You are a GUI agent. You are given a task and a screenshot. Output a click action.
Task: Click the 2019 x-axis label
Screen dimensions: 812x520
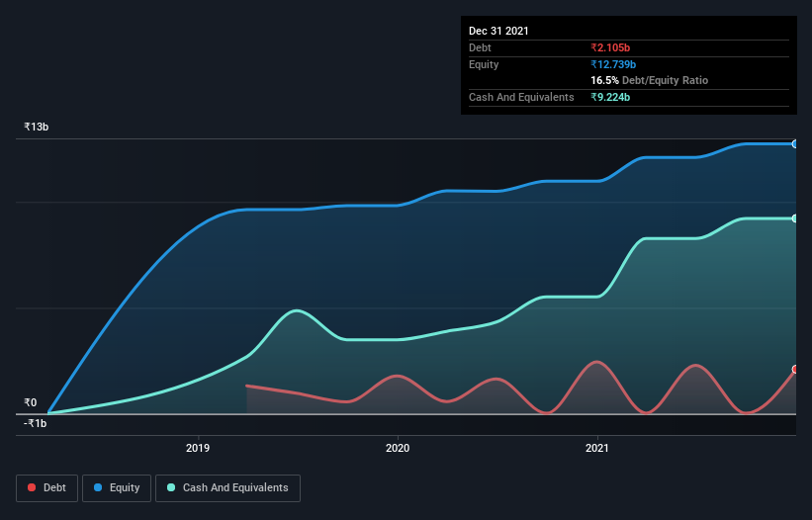198,448
